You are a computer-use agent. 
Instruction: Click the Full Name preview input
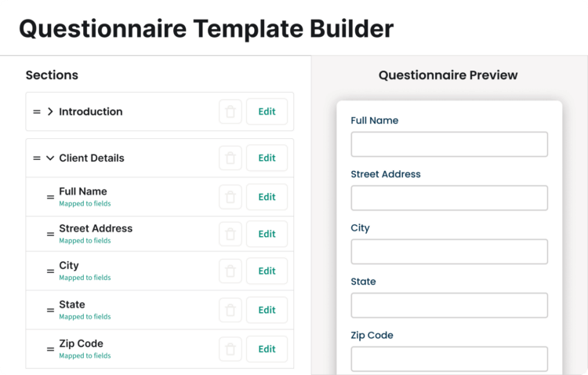point(448,144)
